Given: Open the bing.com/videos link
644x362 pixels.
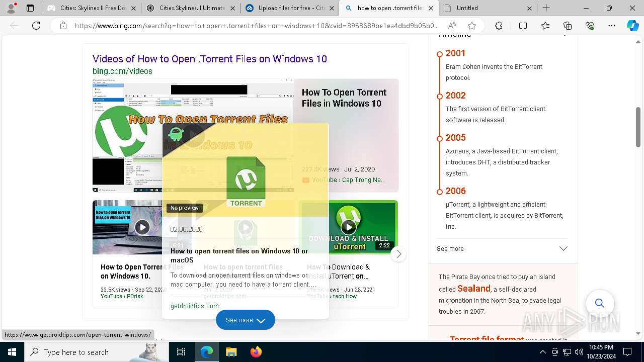Looking at the screenshot, I should pos(122,71).
